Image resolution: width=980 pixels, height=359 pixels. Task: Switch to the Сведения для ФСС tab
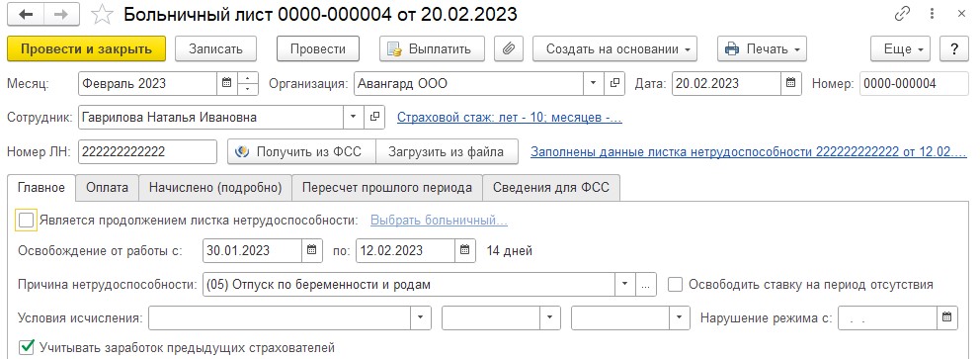coord(551,188)
